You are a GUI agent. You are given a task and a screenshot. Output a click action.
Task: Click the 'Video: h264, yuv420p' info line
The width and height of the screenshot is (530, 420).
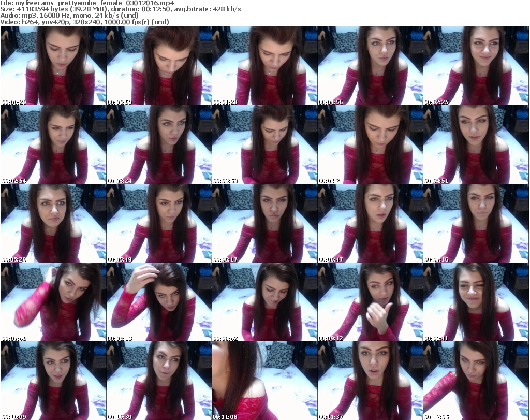point(84,22)
